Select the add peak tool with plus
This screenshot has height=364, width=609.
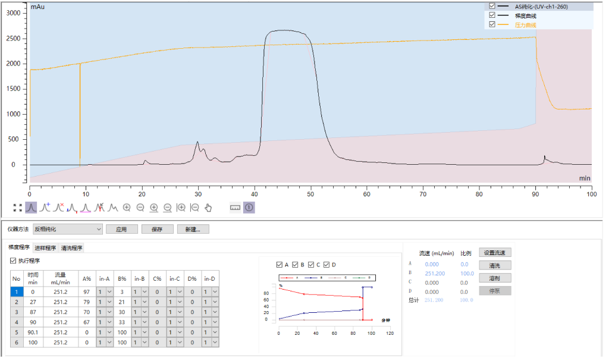tap(45, 208)
